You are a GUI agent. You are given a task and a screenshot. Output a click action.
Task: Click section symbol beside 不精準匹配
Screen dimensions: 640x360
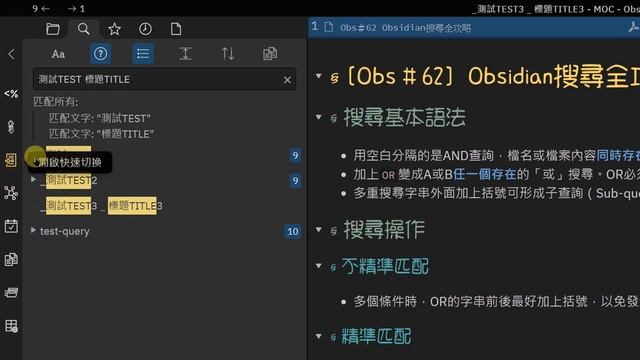[x=334, y=267]
